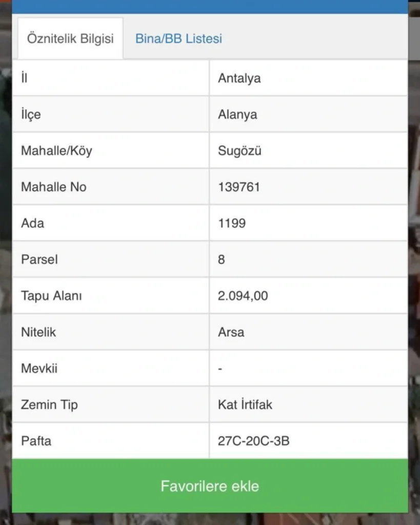Select the Öznitelik Bilgisi tab
Screen dimensions: 420x525
[70, 38]
